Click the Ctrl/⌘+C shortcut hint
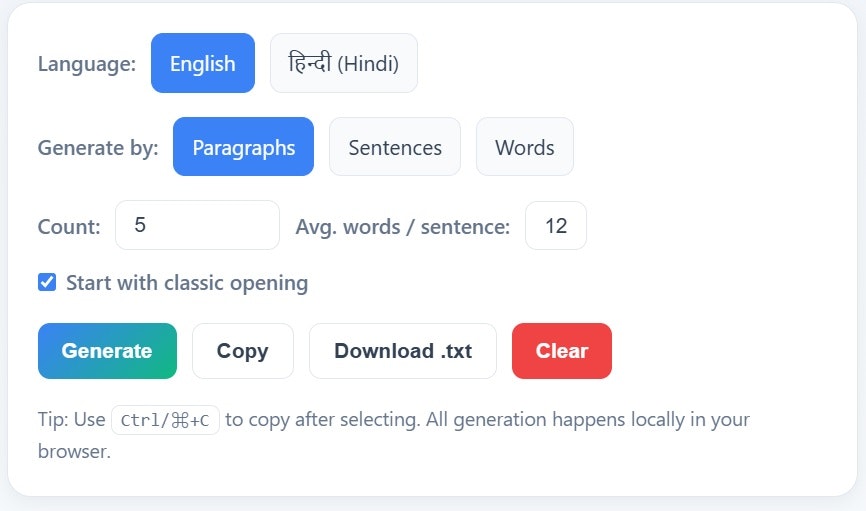The height and width of the screenshot is (511, 866). pos(165,420)
